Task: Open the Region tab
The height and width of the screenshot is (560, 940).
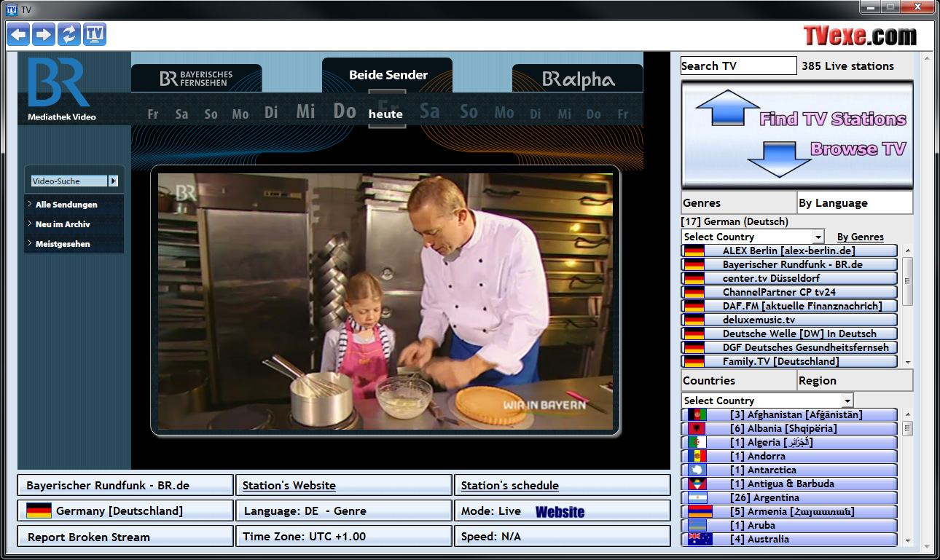Action: click(x=855, y=380)
